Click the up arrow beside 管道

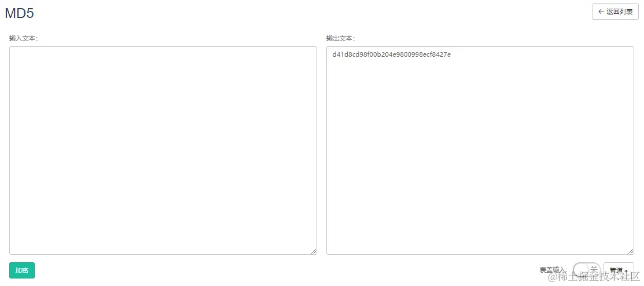coord(626,271)
